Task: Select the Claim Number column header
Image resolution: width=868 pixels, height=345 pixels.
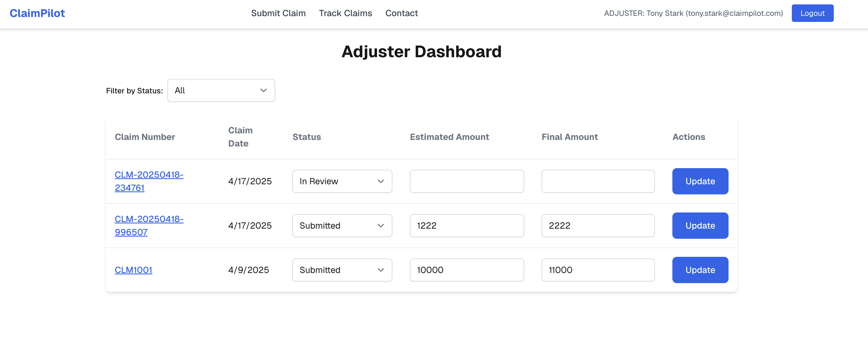Action: [x=145, y=137]
